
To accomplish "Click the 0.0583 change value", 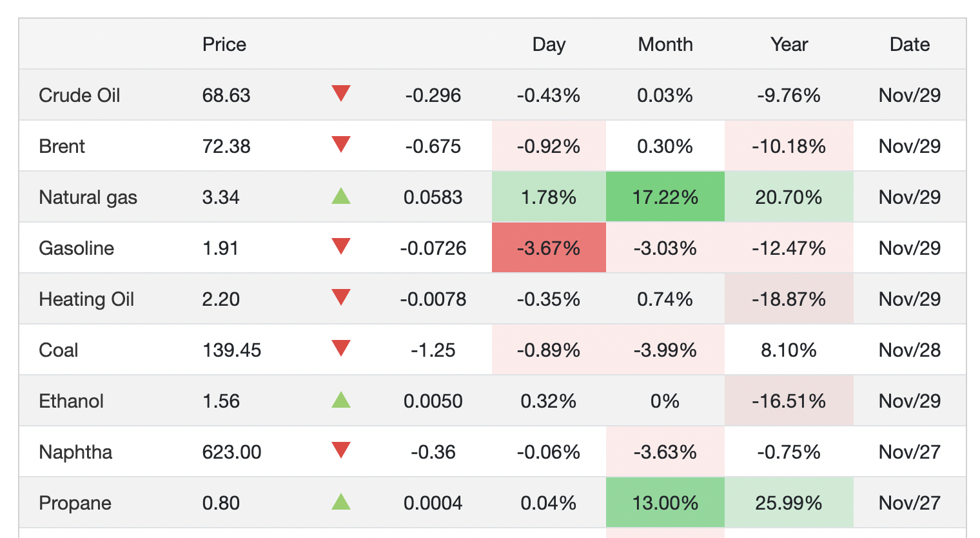I will pyautogui.click(x=433, y=197).
